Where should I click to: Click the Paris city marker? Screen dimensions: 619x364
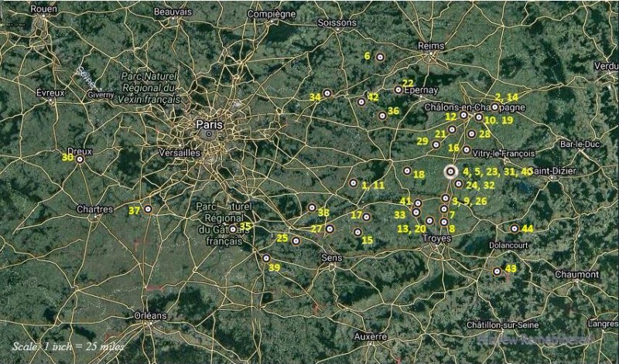pyautogui.click(x=208, y=134)
